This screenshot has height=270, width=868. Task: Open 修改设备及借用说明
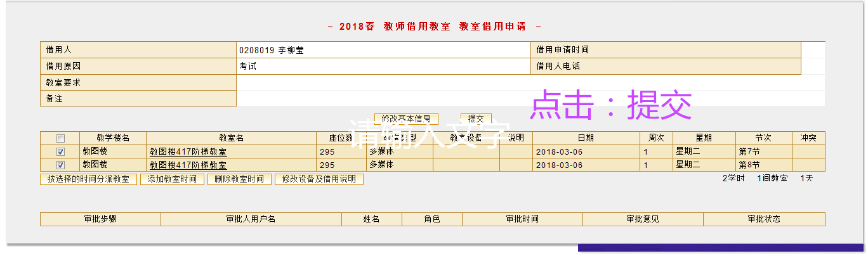click(319, 179)
